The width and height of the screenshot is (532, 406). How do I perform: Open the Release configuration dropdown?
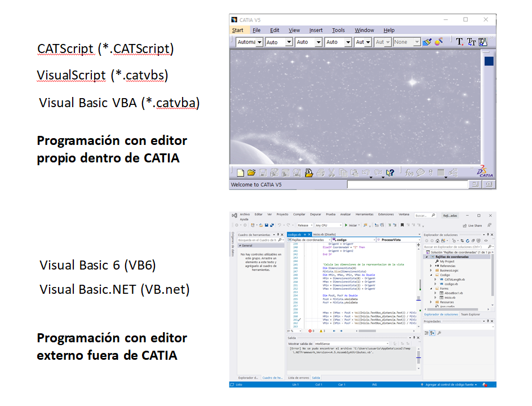click(x=304, y=224)
